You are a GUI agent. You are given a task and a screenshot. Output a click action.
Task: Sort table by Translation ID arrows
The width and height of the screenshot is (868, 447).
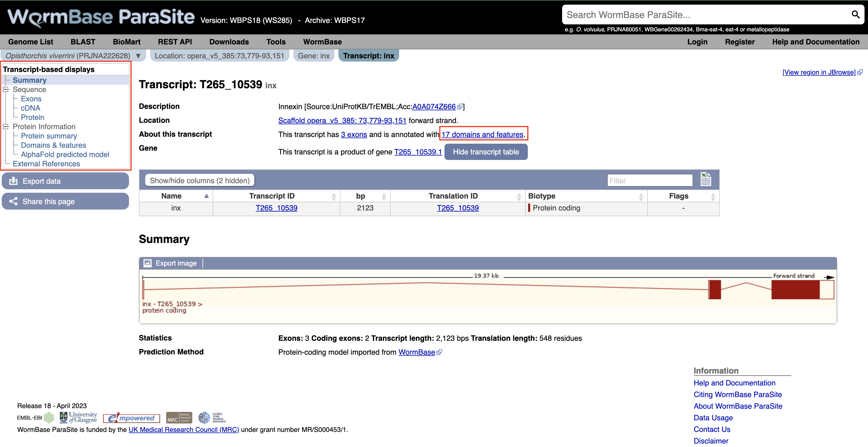(x=519, y=196)
